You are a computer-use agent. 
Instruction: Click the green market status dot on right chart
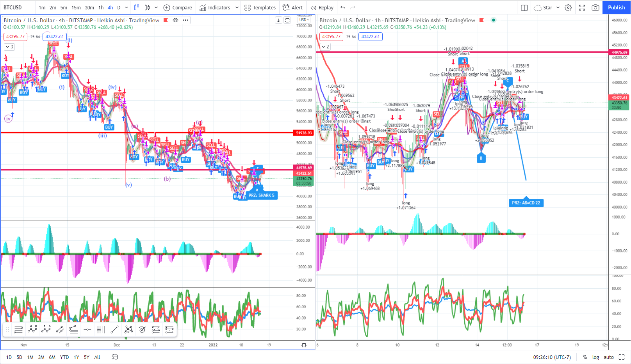tap(494, 20)
